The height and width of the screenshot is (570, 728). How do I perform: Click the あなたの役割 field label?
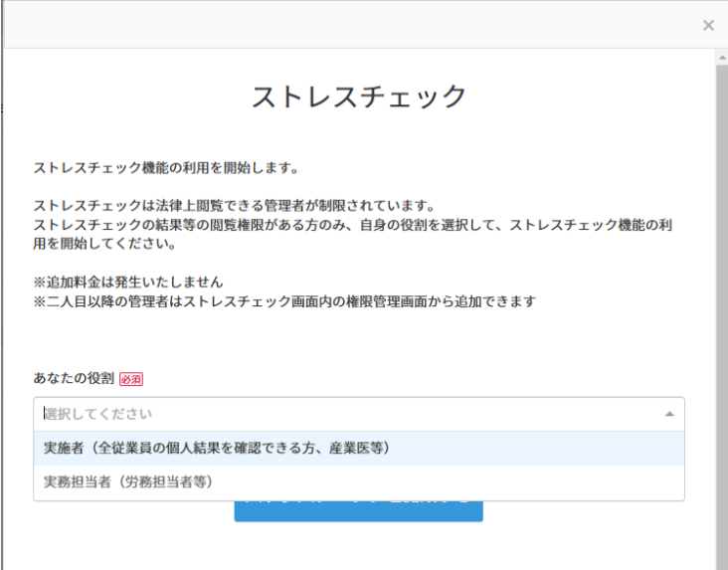click(74, 379)
